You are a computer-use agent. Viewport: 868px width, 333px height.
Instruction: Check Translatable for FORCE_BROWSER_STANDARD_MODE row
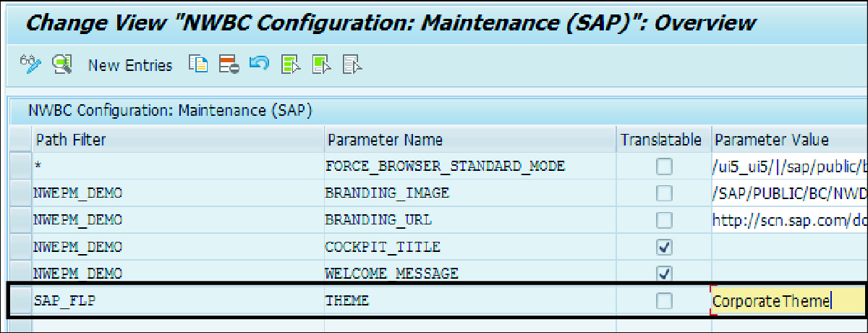(663, 166)
